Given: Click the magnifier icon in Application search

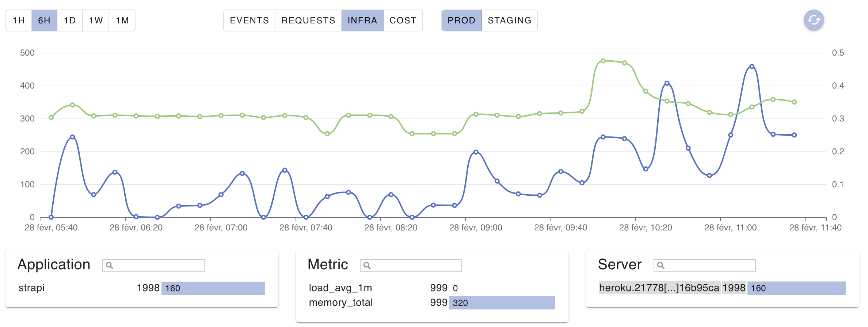Looking at the screenshot, I should [110, 266].
